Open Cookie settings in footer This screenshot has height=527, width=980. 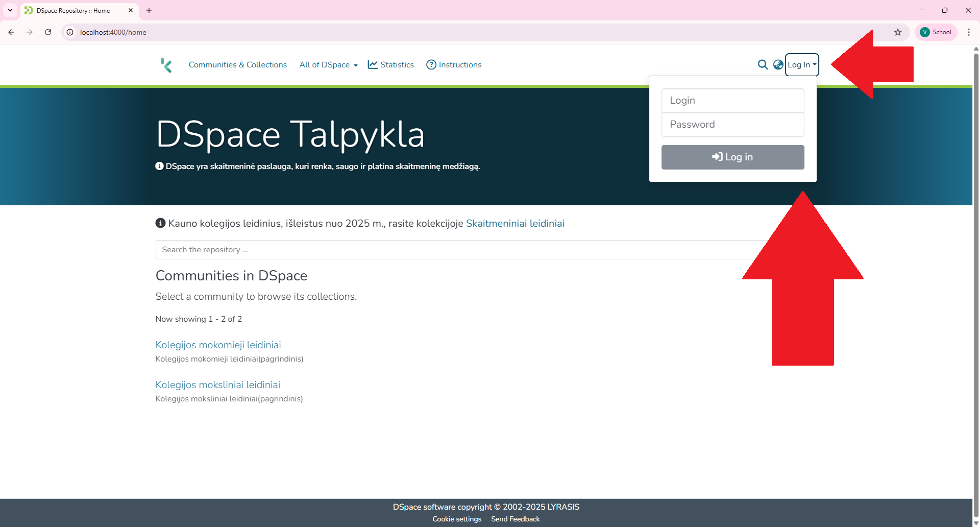coord(457,519)
